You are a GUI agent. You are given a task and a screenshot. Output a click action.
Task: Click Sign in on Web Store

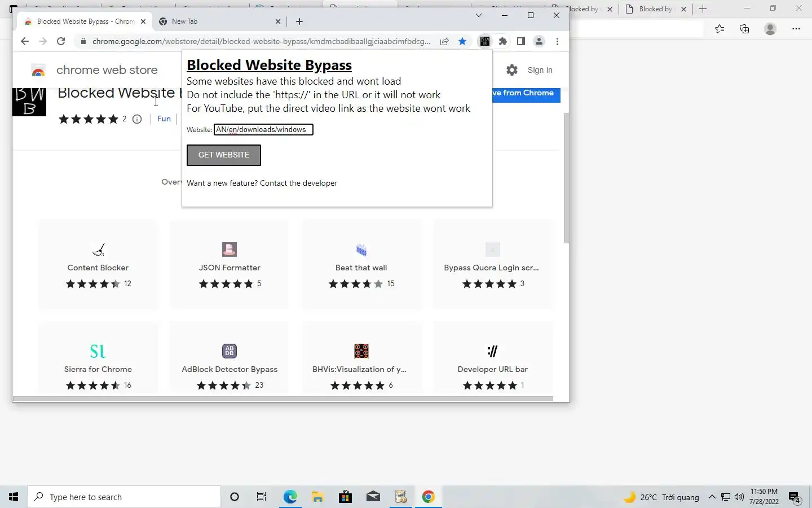coord(540,70)
